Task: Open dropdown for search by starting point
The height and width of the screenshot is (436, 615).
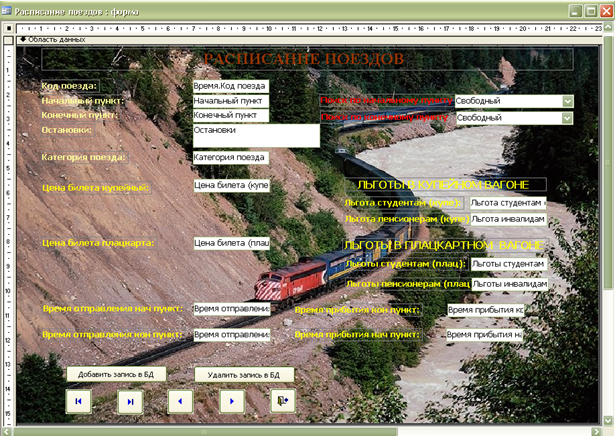Action: point(568,101)
